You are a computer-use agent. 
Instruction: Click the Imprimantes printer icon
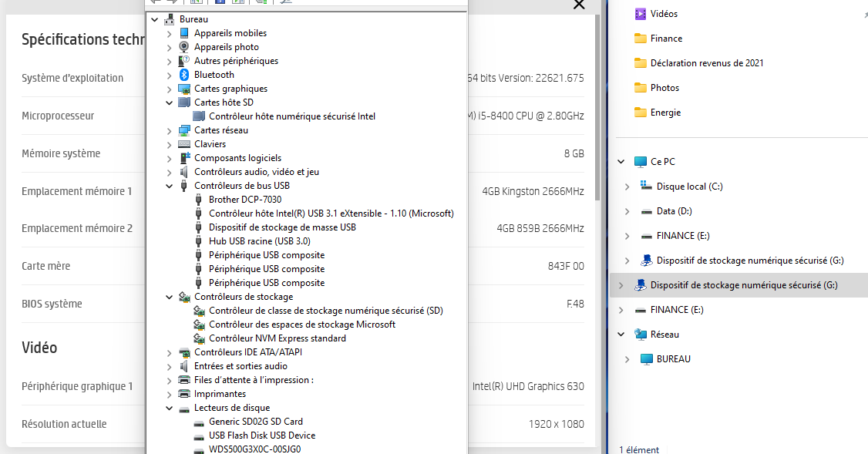(x=184, y=394)
